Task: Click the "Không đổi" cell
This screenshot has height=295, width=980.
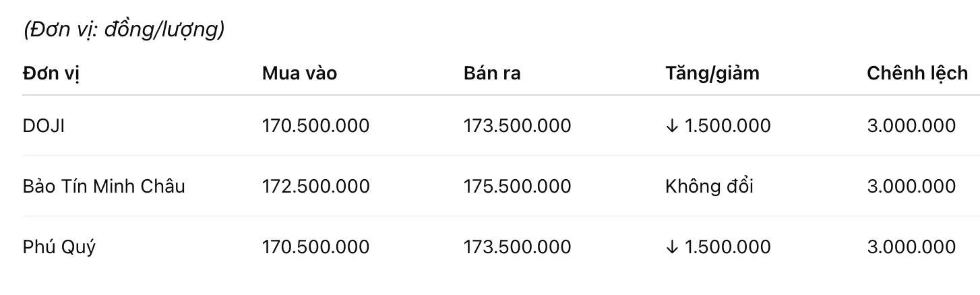Action: (x=709, y=187)
